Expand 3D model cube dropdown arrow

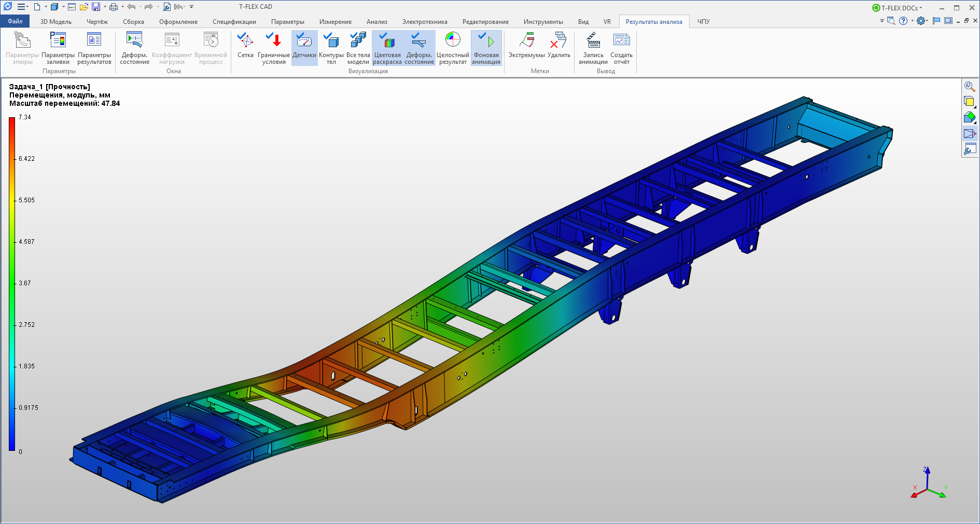(63, 7)
